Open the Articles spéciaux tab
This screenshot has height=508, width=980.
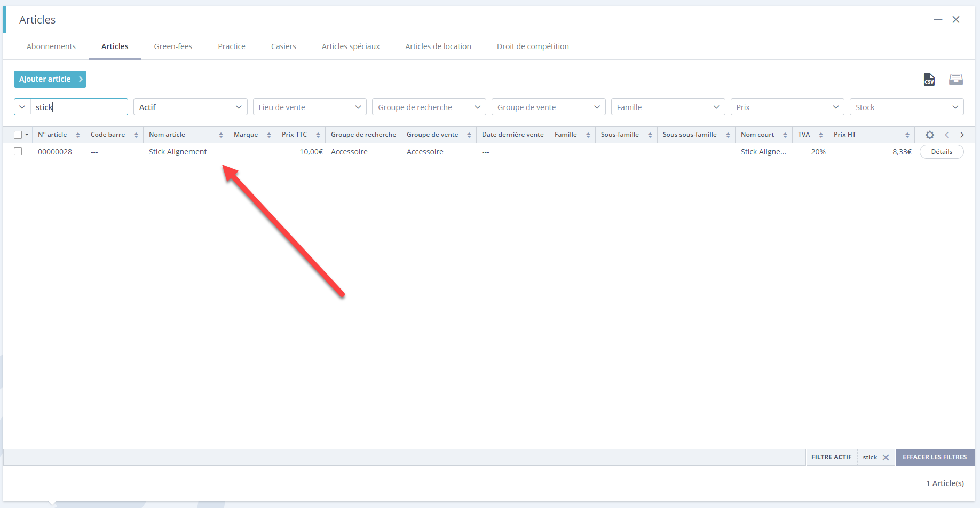[351, 46]
